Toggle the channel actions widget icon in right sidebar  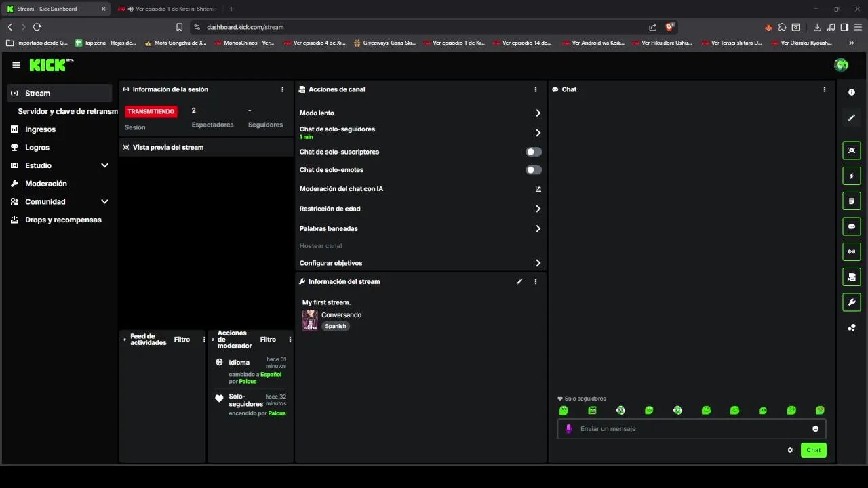[x=852, y=277]
